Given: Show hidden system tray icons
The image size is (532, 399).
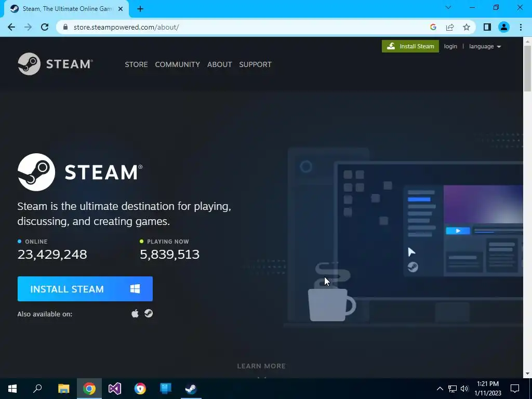Looking at the screenshot, I should coord(440,389).
